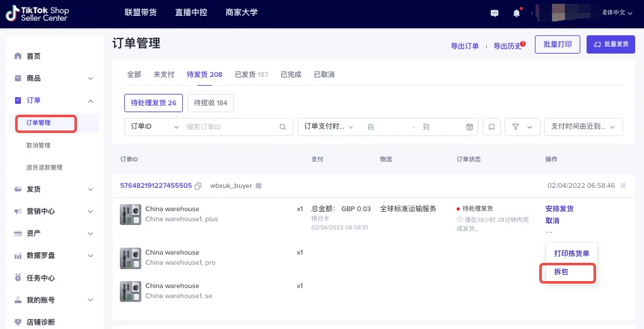
Task: Click the 批量发货 button
Action: [611, 44]
